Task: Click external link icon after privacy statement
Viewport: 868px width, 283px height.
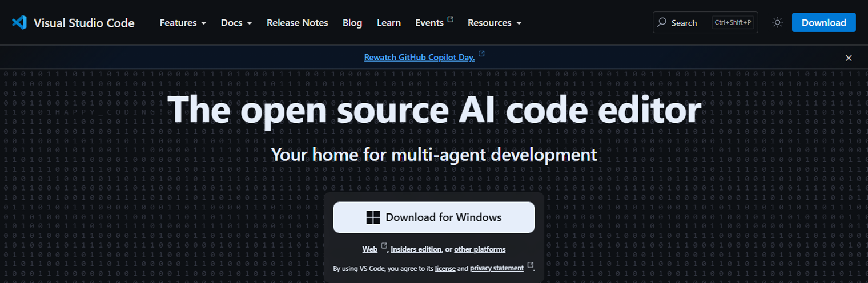Action: click(x=531, y=265)
